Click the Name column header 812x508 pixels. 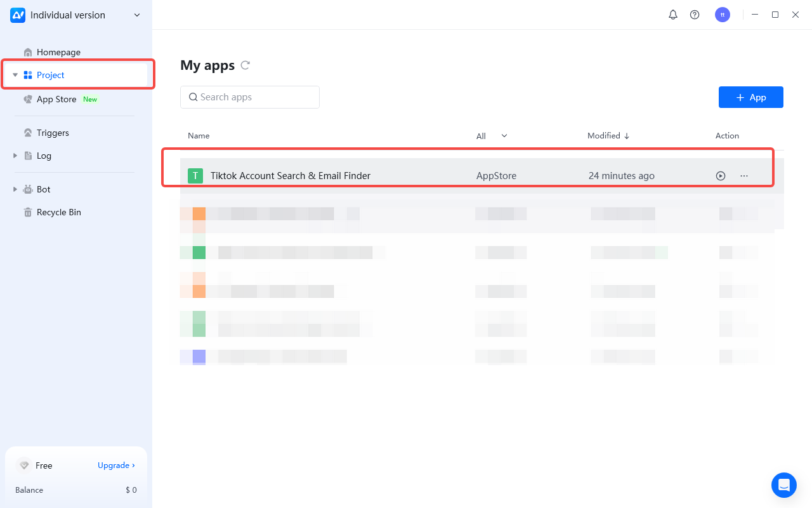[x=199, y=136]
